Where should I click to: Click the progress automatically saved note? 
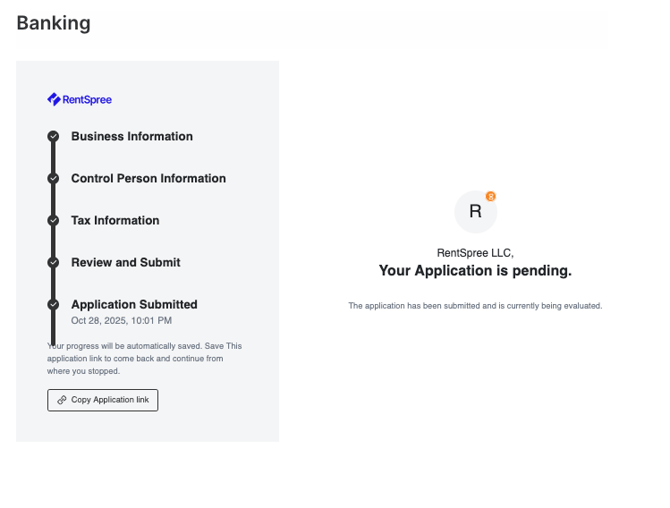145,358
